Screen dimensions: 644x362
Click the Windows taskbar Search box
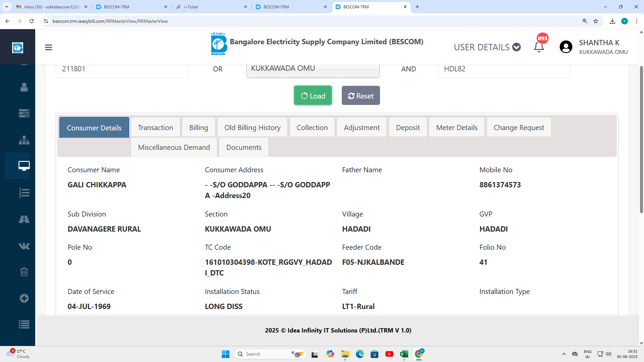[x=270, y=354]
